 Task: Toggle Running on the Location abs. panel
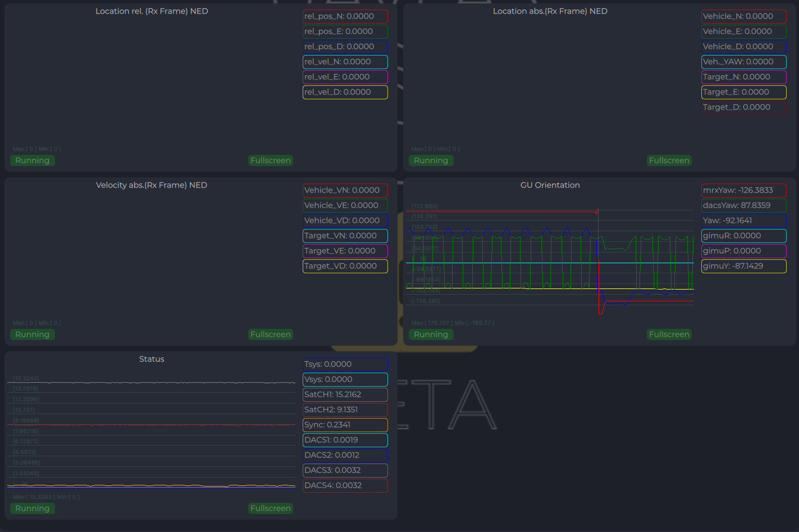(431, 160)
